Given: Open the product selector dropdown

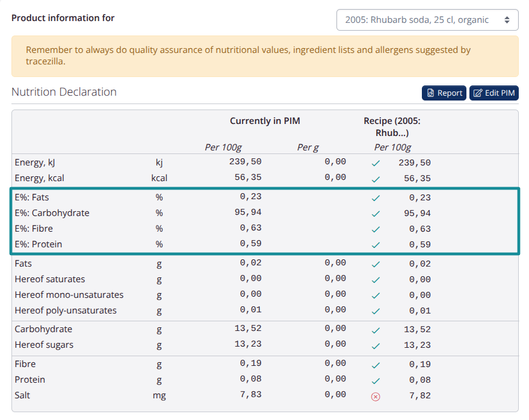Looking at the screenshot, I should click(427, 20).
